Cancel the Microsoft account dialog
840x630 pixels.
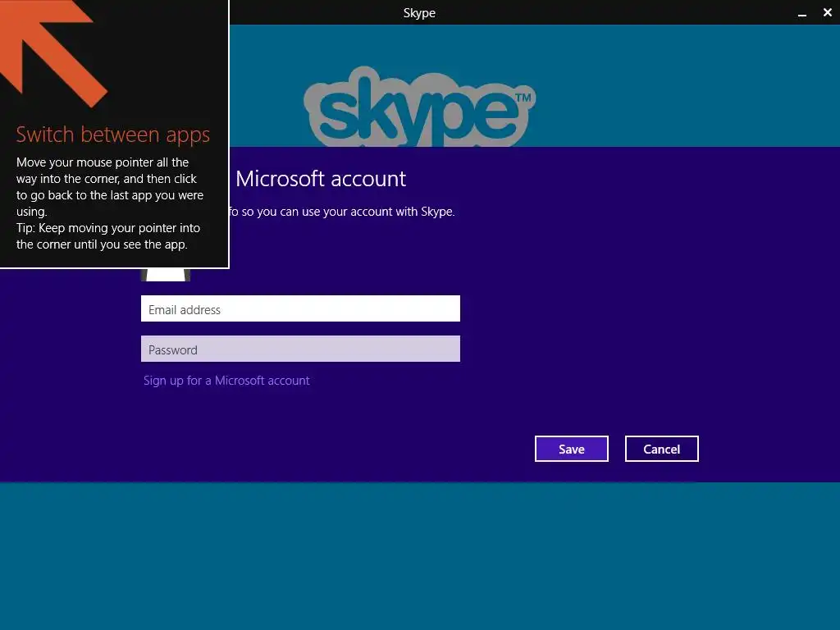662,449
